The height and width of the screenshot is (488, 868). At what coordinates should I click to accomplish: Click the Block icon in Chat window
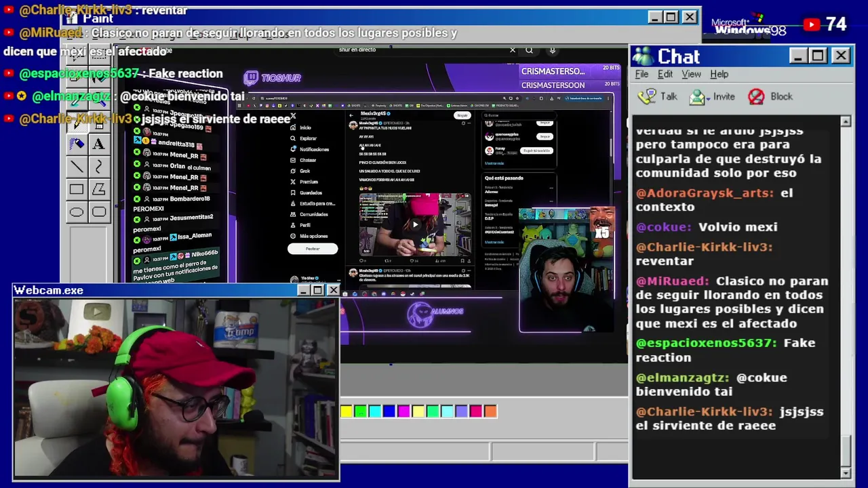(x=756, y=97)
